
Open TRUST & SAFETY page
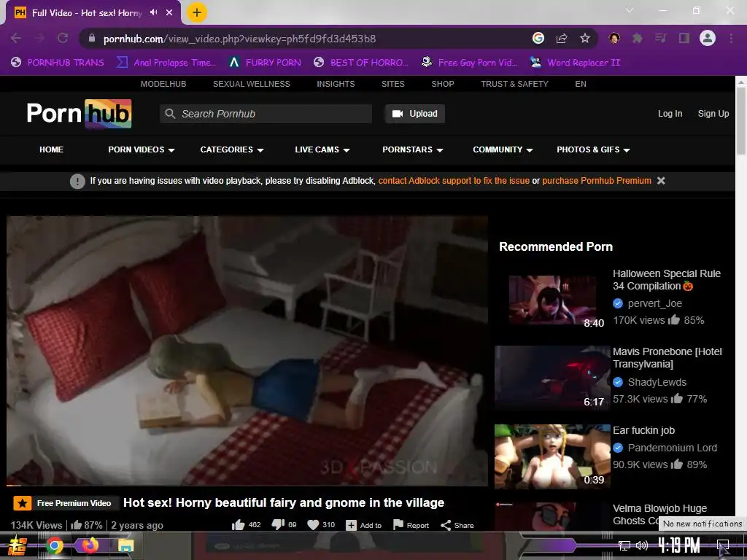[514, 84]
